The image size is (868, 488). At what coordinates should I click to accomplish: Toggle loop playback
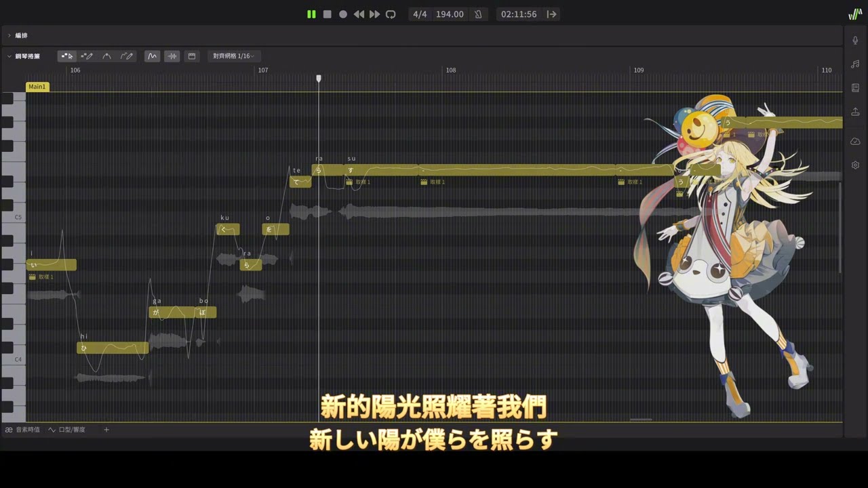(x=391, y=14)
